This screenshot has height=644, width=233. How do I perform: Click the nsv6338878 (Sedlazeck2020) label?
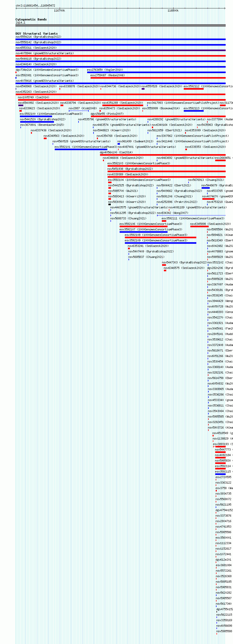(x=80, y=86)
